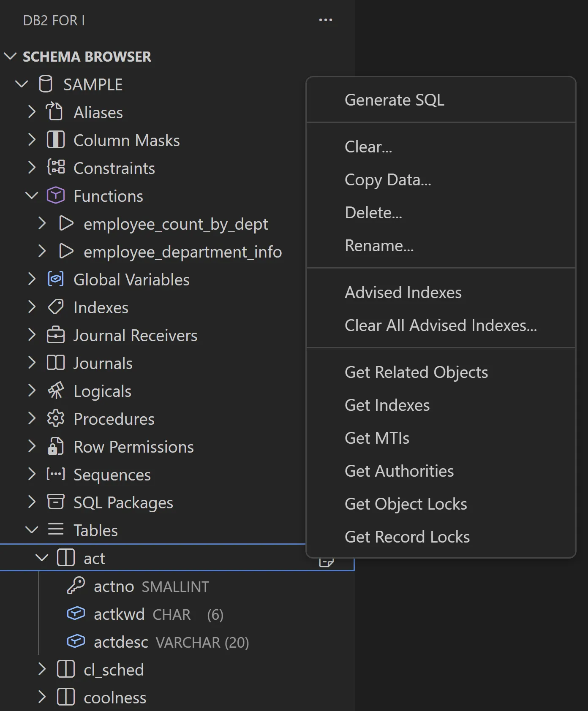
Task: Select Copy Data... menu entry
Action: [x=388, y=180]
